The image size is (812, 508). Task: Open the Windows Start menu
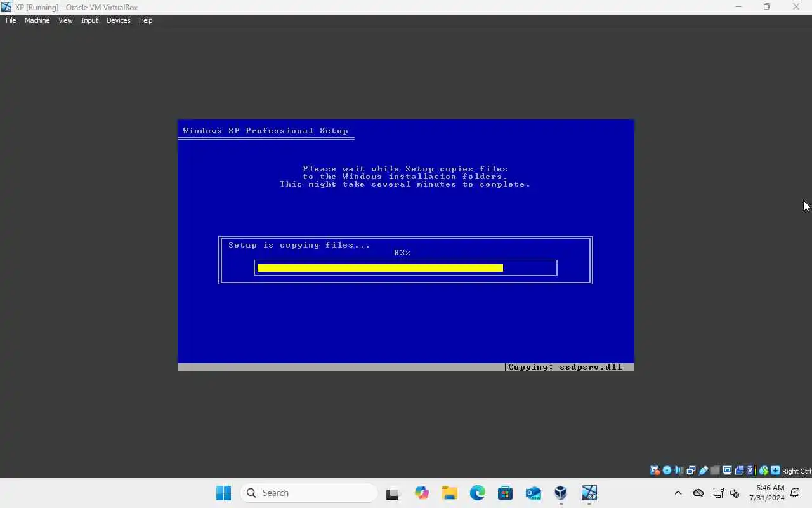(223, 493)
